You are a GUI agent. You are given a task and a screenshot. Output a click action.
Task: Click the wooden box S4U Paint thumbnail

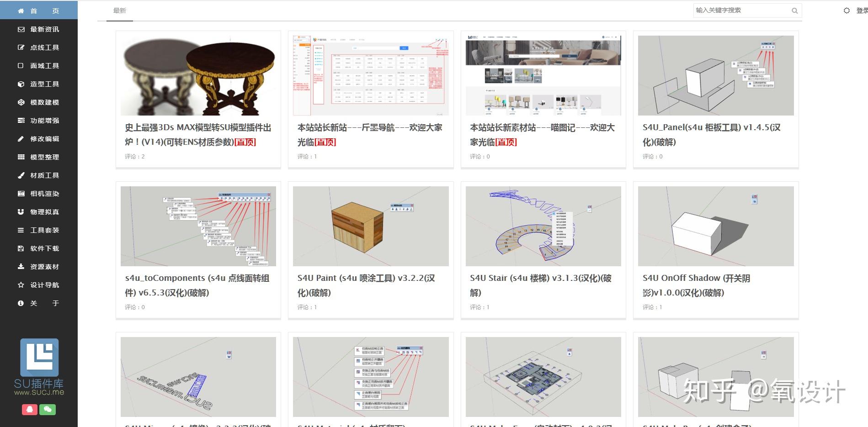coord(371,226)
